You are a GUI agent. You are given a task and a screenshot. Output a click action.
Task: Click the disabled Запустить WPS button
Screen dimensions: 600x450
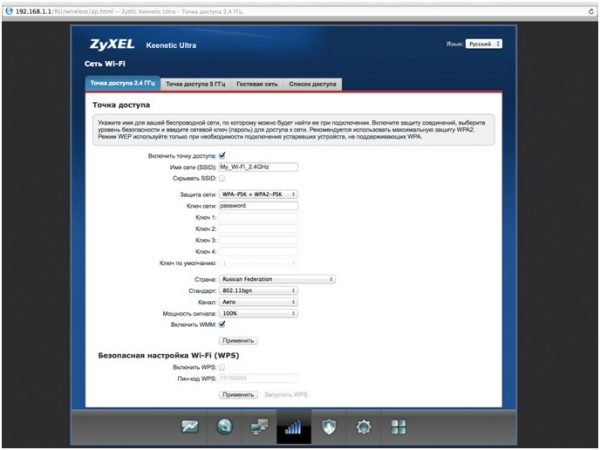(286, 395)
